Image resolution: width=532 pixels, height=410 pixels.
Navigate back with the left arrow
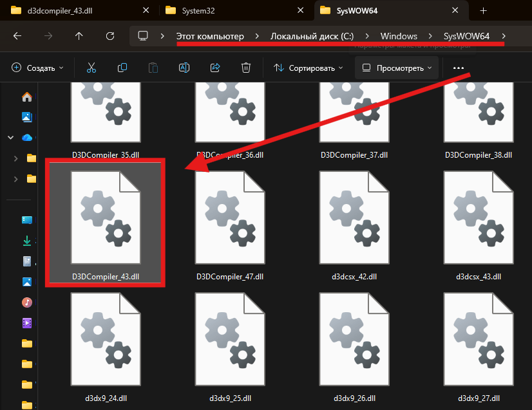point(17,36)
